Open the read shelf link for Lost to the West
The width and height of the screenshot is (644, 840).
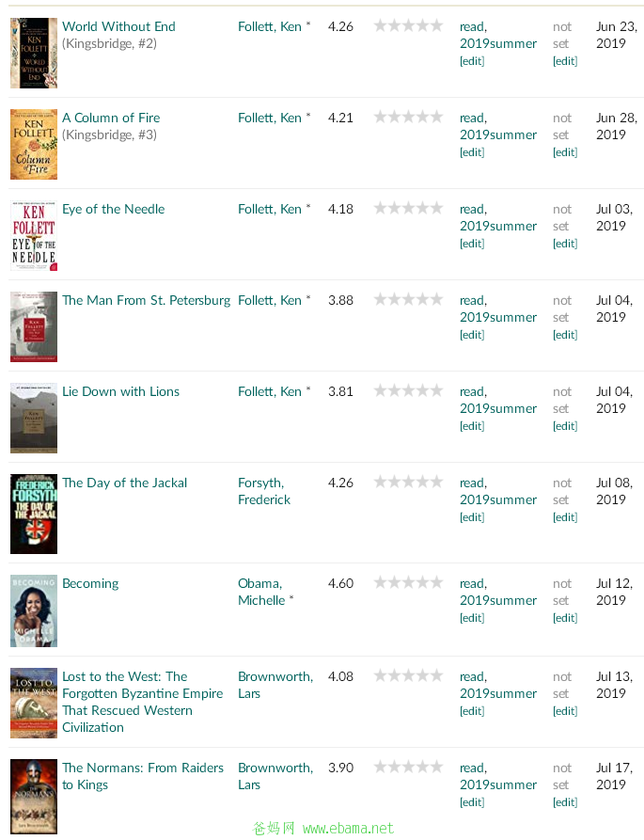473,676
